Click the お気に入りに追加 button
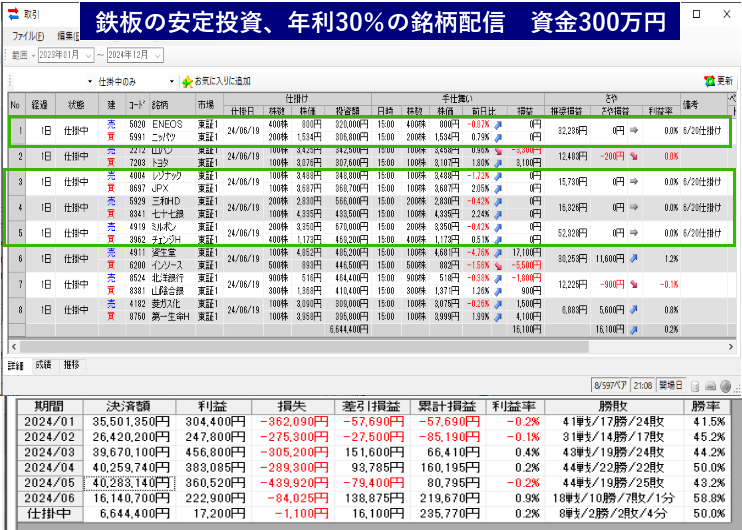742x530 pixels. (222, 81)
